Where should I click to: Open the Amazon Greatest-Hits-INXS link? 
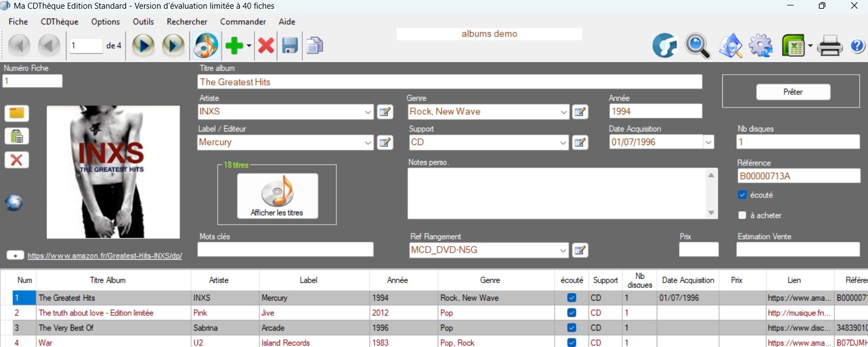tap(105, 256)
